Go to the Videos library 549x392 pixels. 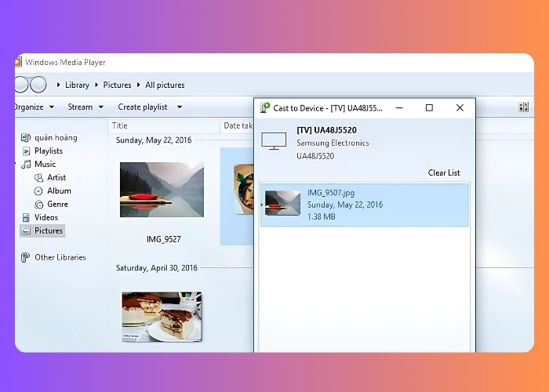click(x=26, y=218)
